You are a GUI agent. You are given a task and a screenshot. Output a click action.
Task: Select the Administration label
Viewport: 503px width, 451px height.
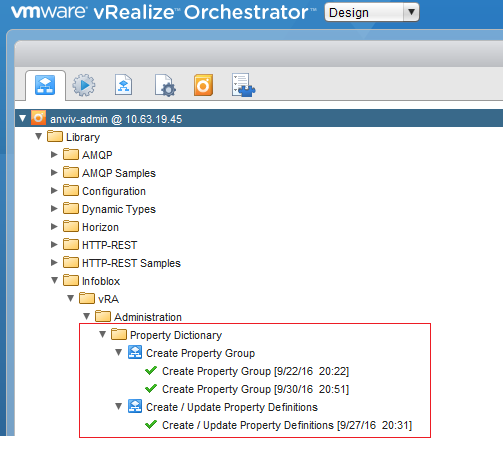click(x=148, y=317)
